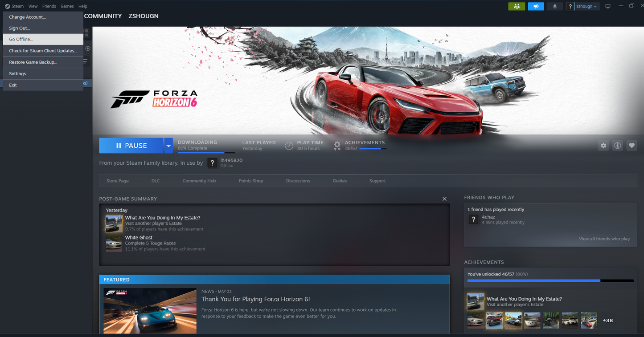Open 'Thank You for Playing Forza Horizon 6!' news

pos(255,299)
